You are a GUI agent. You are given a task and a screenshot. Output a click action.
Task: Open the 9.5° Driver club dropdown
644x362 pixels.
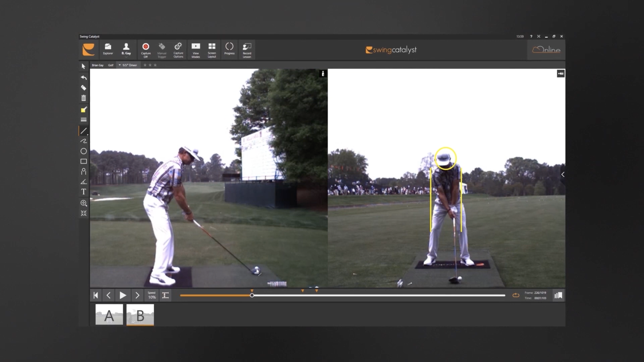pos(128,65)
